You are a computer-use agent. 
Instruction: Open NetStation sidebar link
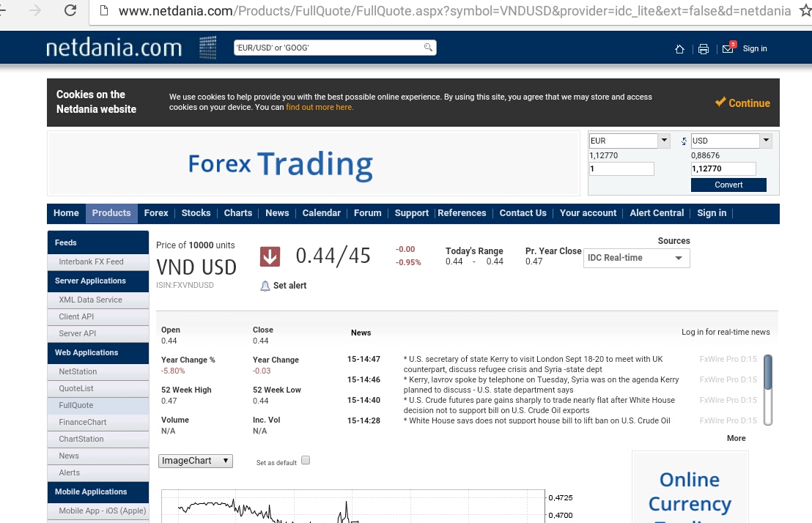point(98,371)
